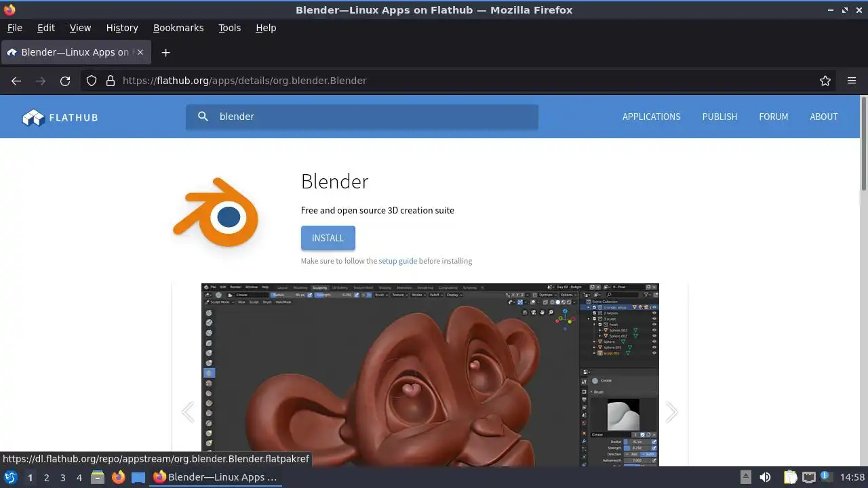The height and width of the screenshot is (488, 868).
Task: Go to APPLICATIONS page
Action: [x=651, y=117]
